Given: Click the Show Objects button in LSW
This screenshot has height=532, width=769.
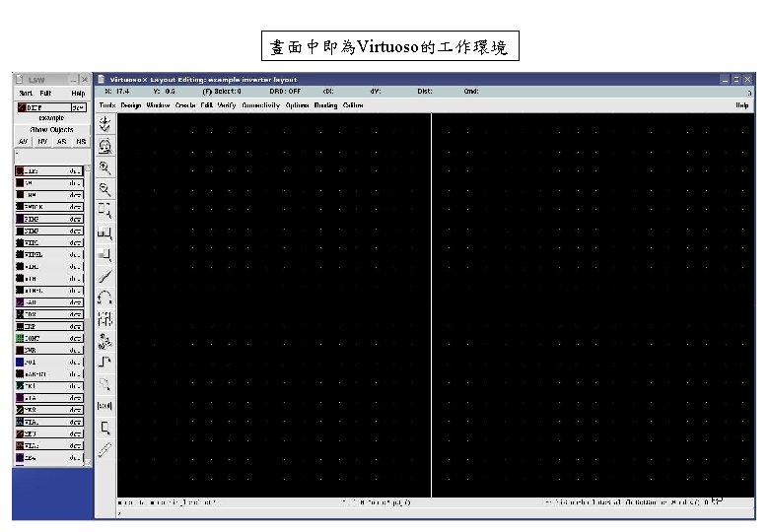Looking at the screenshot, I should [52, 130].
